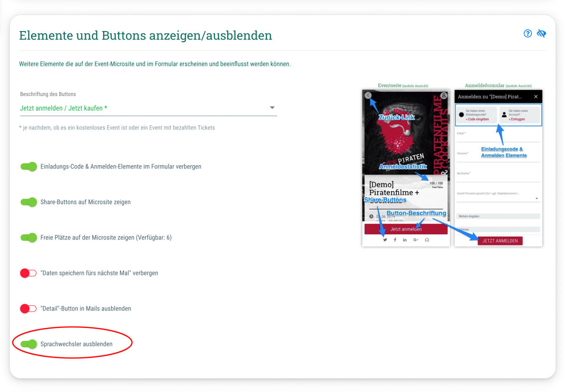Image resolution: width=565 pixels, height=392 pixels.
Task: Close the Anmeldeformular preview with X
Action: coord(536,96)
